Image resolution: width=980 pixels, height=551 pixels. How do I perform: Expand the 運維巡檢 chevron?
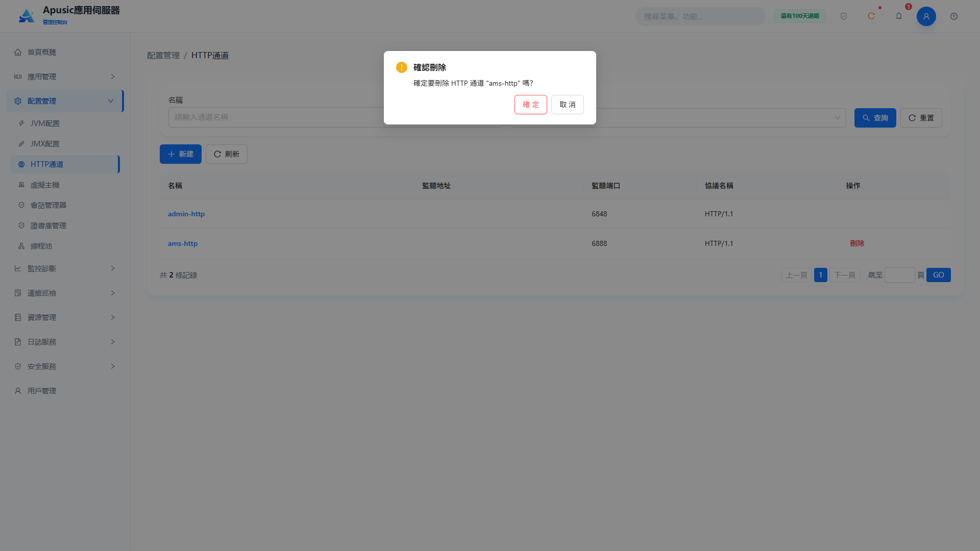click(113, 293)
